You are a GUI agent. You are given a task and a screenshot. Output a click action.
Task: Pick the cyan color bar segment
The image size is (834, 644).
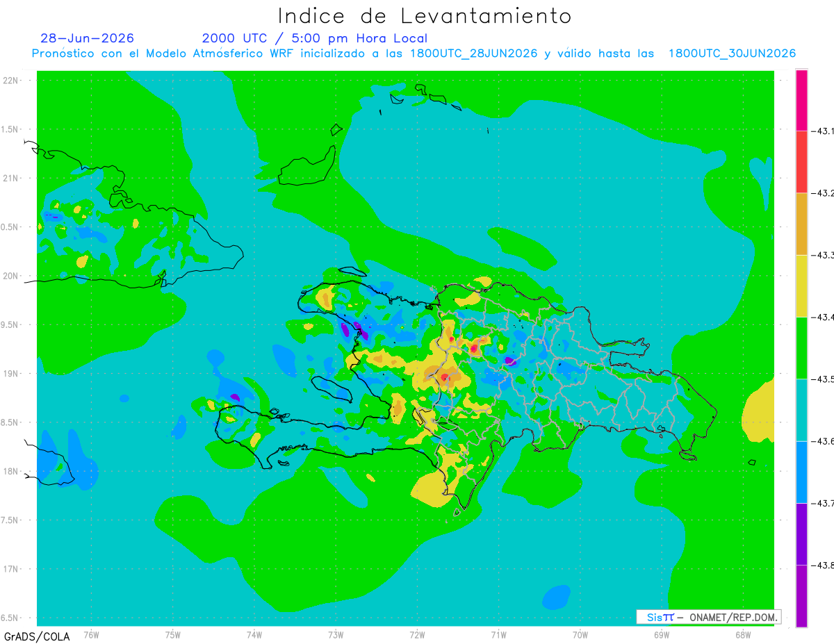(x=801, y=410)
